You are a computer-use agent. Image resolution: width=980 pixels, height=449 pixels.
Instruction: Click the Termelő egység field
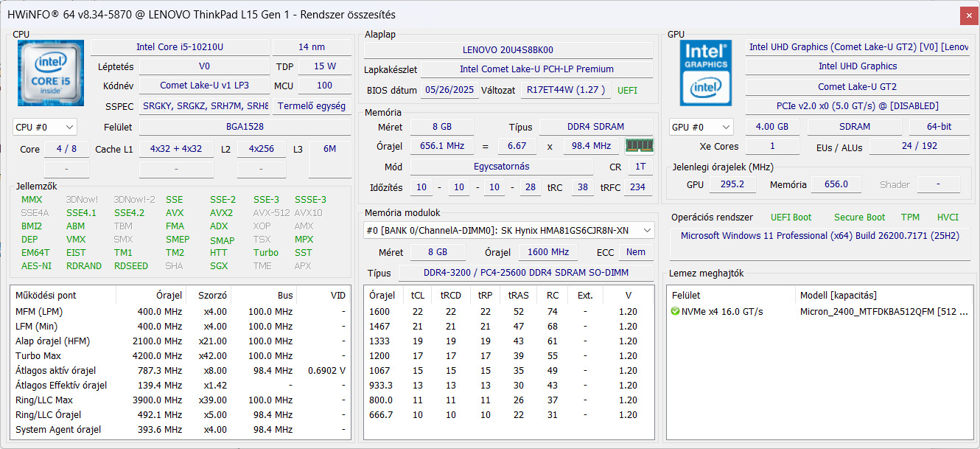pyautogui.click(x=312, y=106)
